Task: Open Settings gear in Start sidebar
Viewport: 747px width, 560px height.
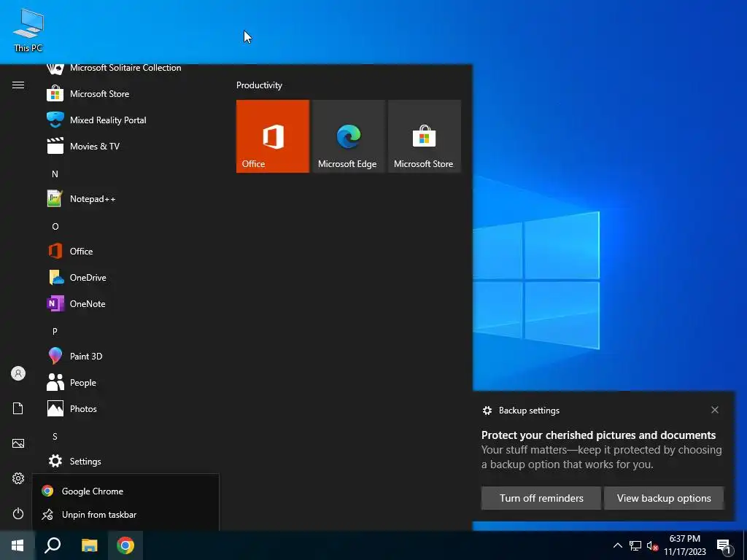Action: [18, 478]
